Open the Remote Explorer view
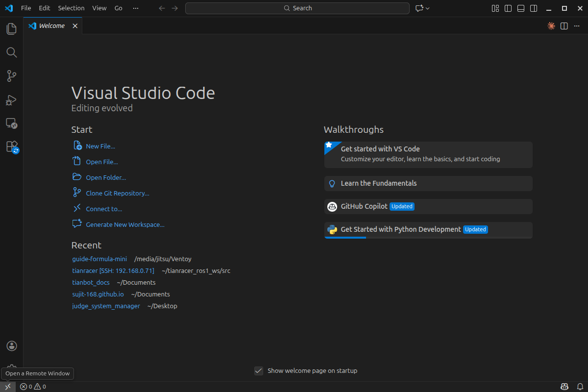 point(11,123)
